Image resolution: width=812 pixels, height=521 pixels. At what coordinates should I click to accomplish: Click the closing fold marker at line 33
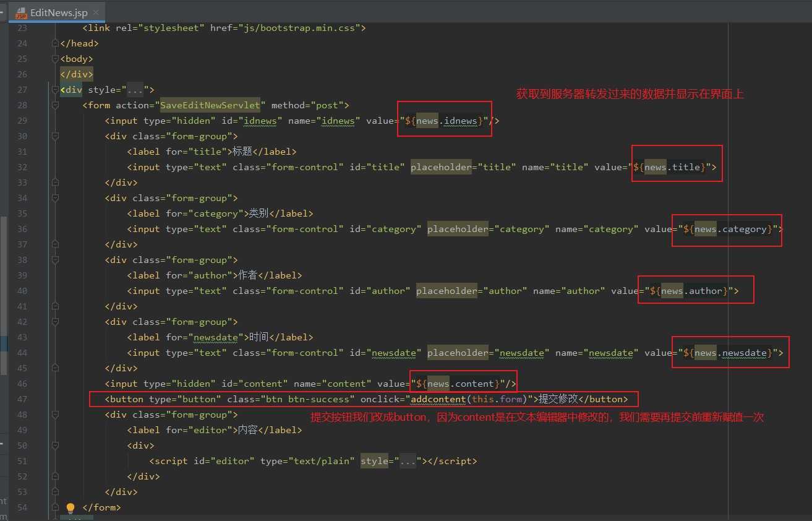[x=55, y=183]
